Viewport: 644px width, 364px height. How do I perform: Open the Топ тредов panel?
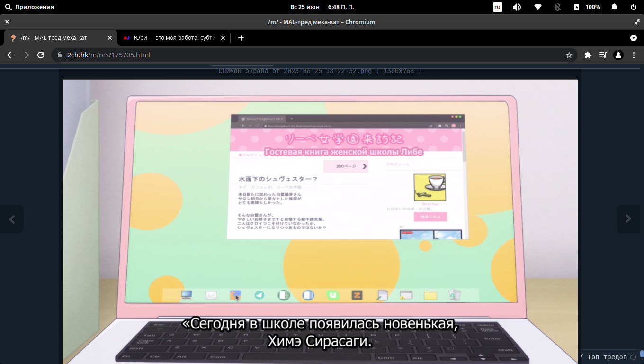pyautogui.click(x=608, y=357)
